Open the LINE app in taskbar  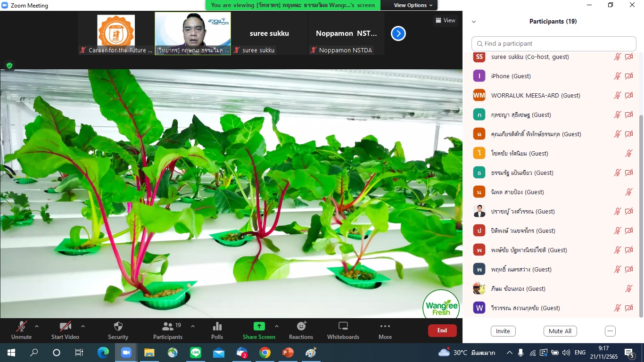click(196, 353)
